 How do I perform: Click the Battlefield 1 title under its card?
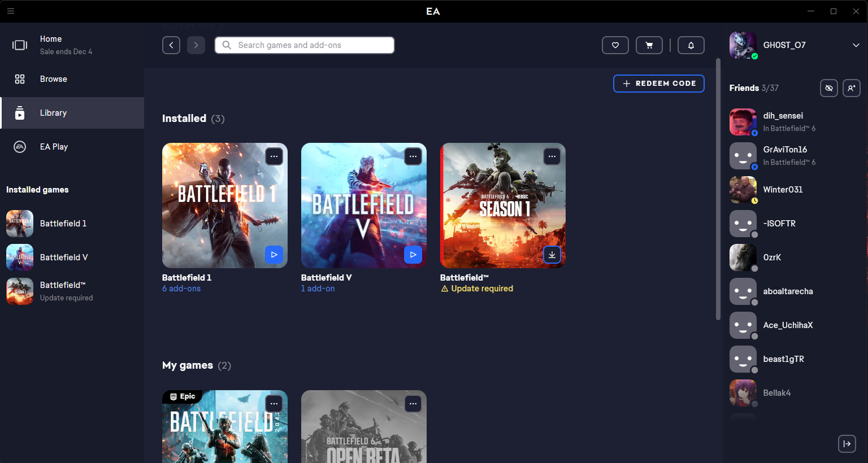click(187, 278)
